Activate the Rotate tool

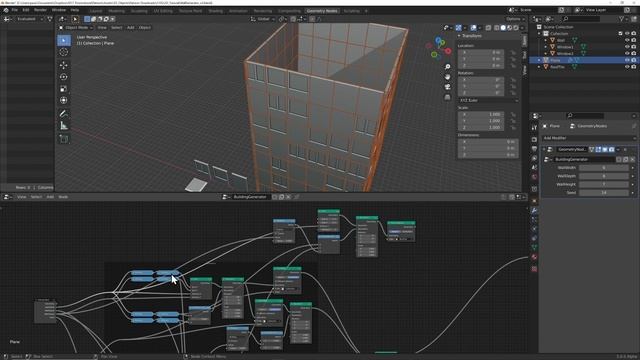pyautogui.click(x=64, y=77)
